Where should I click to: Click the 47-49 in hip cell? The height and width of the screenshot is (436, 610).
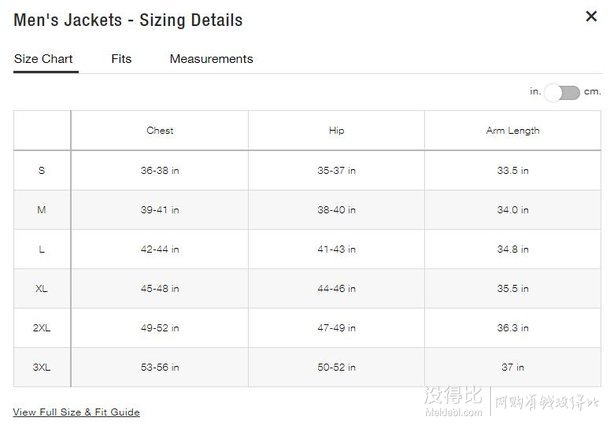click(x=337, y=328)
